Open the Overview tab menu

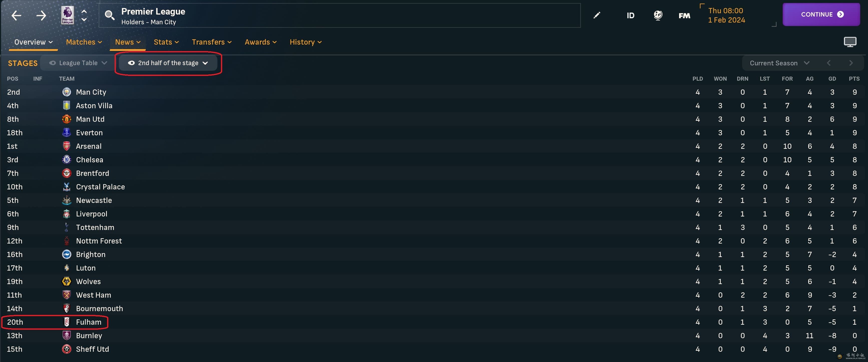(x=33, y=42)
